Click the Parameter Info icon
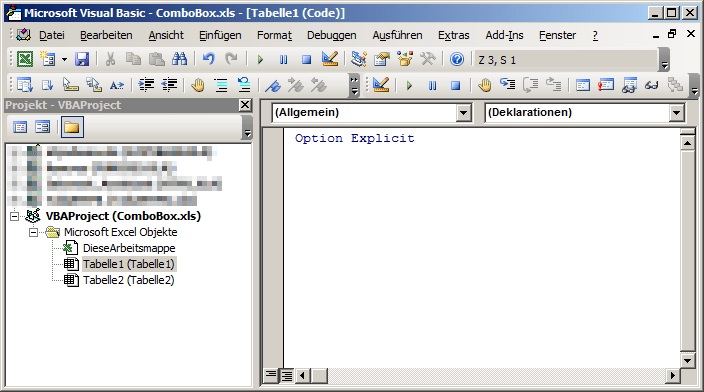The height and width of the screenshot is (392, 704). (x=94, y=85)
